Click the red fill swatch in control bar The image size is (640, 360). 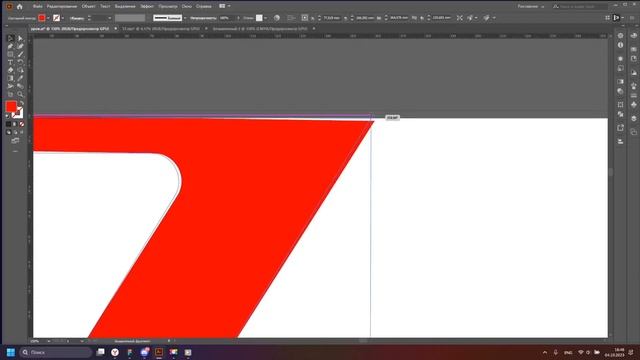(42, 18)
